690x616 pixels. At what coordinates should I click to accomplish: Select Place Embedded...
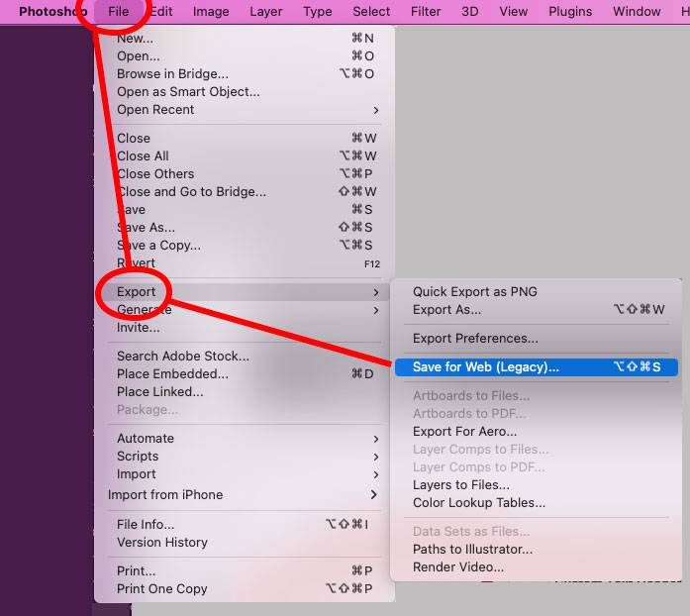click(x=245, y=374)
